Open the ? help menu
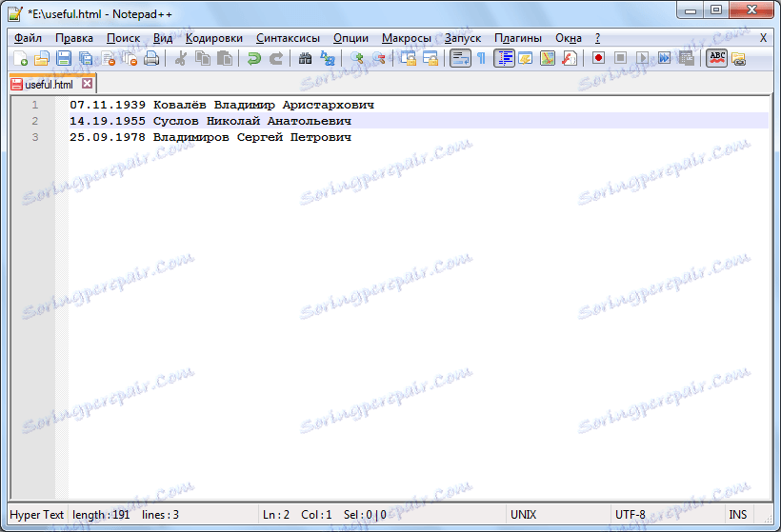Image resolution: width=781 pixels, height=532 pixels. (597, 38)
